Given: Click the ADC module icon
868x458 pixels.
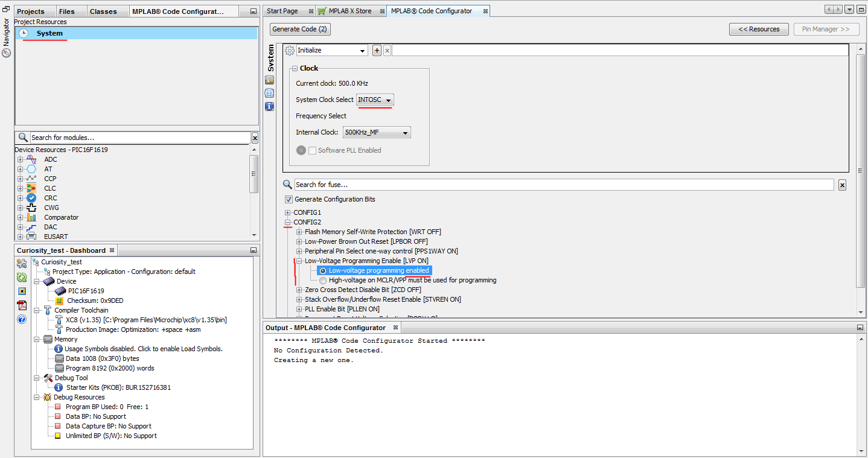Looking at the screenshot, I should (31, 159).
